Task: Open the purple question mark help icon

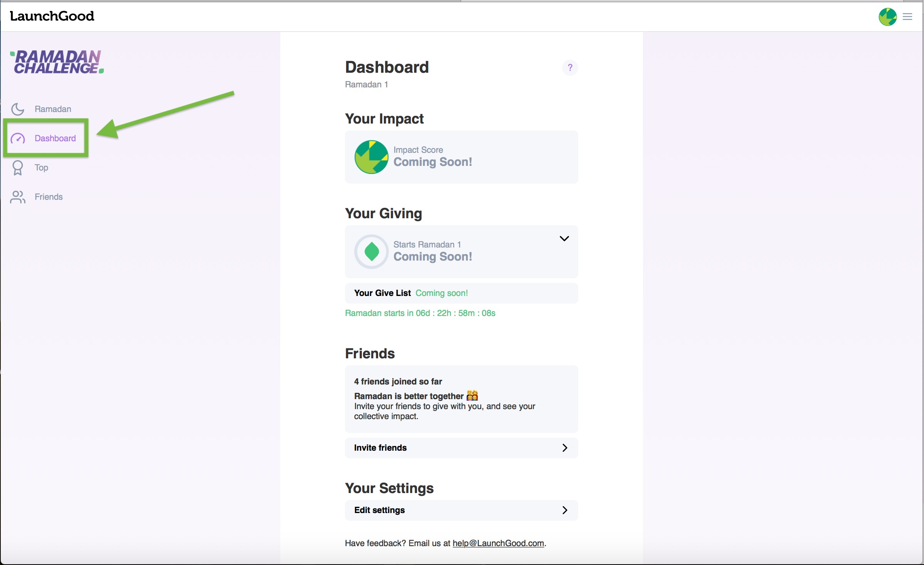Action: [x=570, y=68]
